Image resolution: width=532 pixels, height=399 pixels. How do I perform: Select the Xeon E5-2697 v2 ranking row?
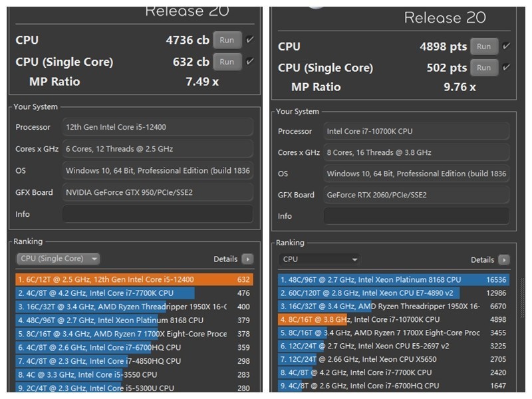click(394, 346)
